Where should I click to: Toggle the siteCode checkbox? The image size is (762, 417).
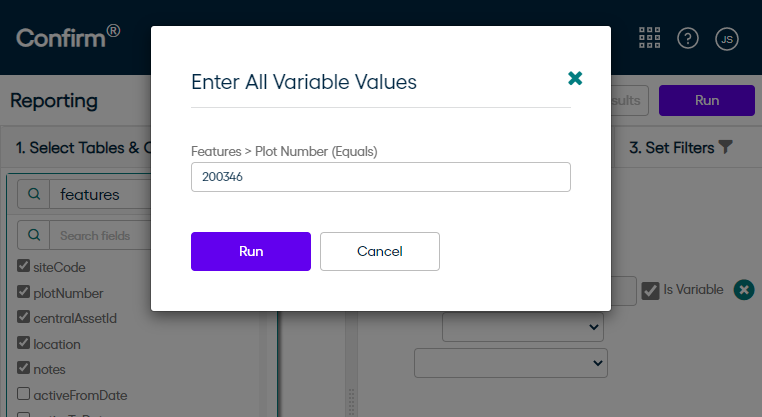pyautogui.click(x=23, y=266)
